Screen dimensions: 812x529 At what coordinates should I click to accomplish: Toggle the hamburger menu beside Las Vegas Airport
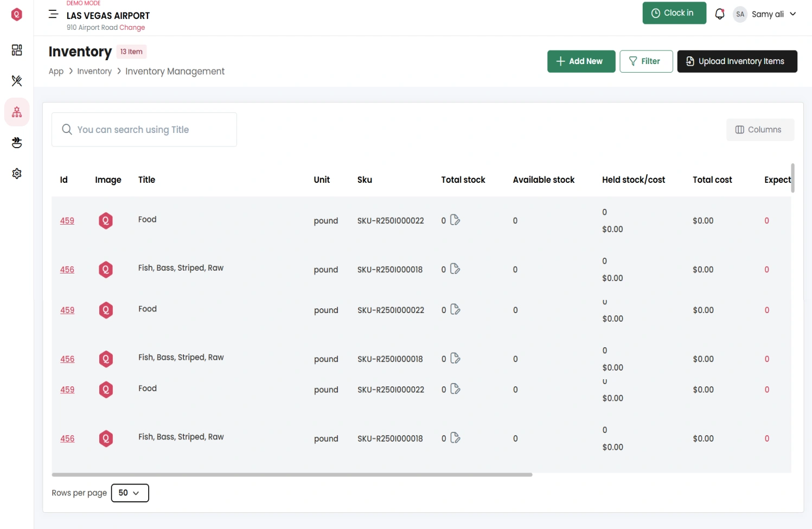click(53, 14)
